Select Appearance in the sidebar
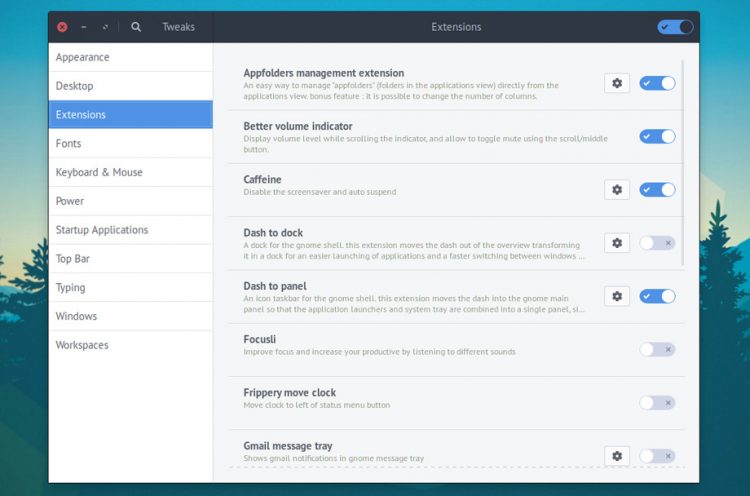This screenshot has width=750, height=496. [131, 57]
